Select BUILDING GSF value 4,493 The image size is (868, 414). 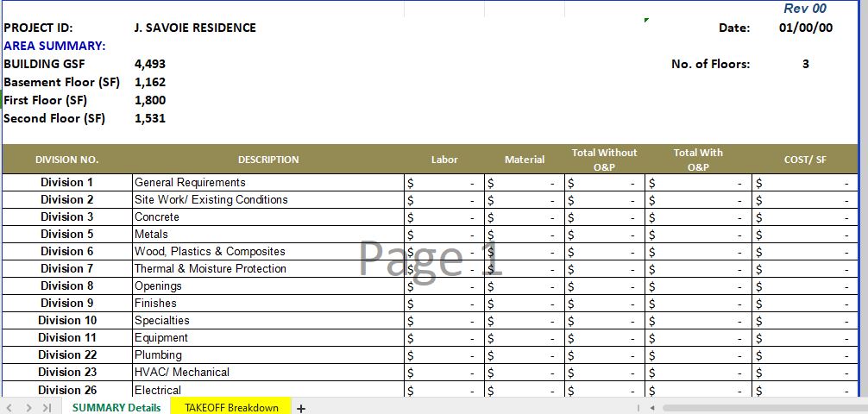coord(150,64)
